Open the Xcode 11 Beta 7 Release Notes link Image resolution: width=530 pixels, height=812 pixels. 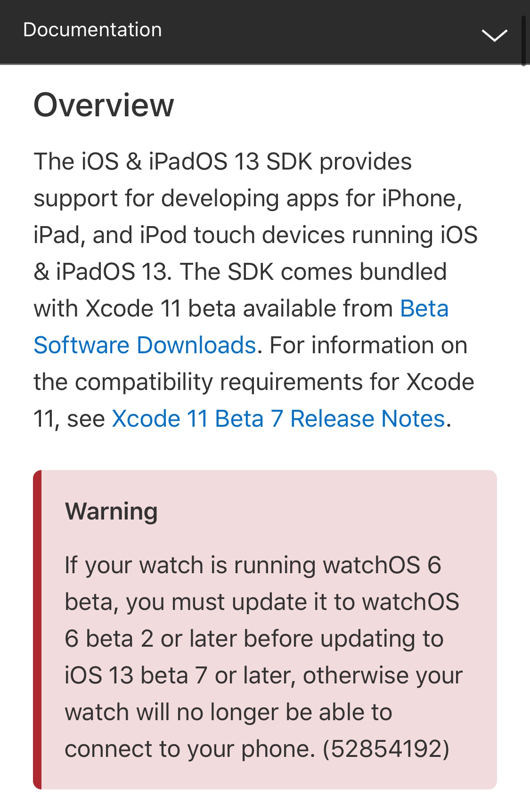pyautogui.click(x=278, y=419)
